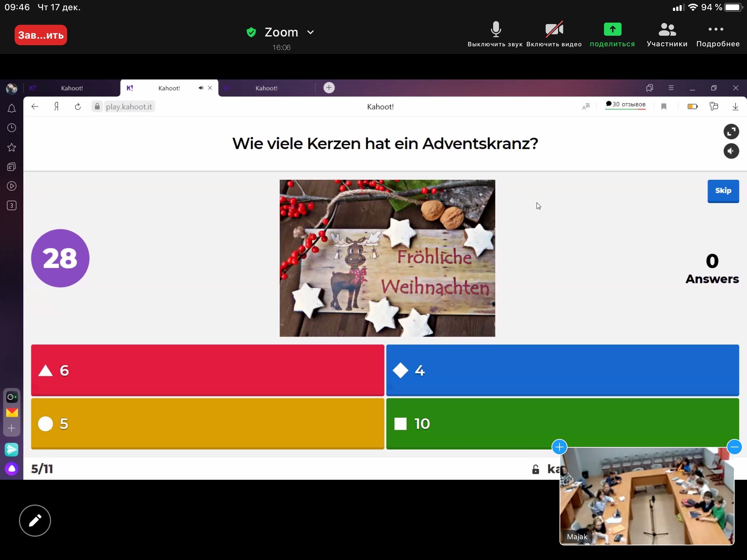
Task: Tap the green share screen icon
Action: tap(612, 30)
